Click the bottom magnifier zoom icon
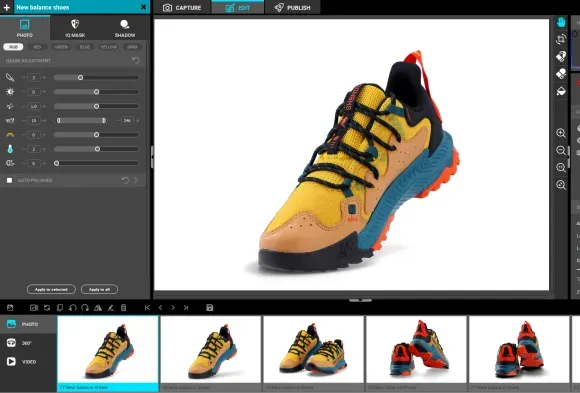580x393 pixels. [561, 185]
